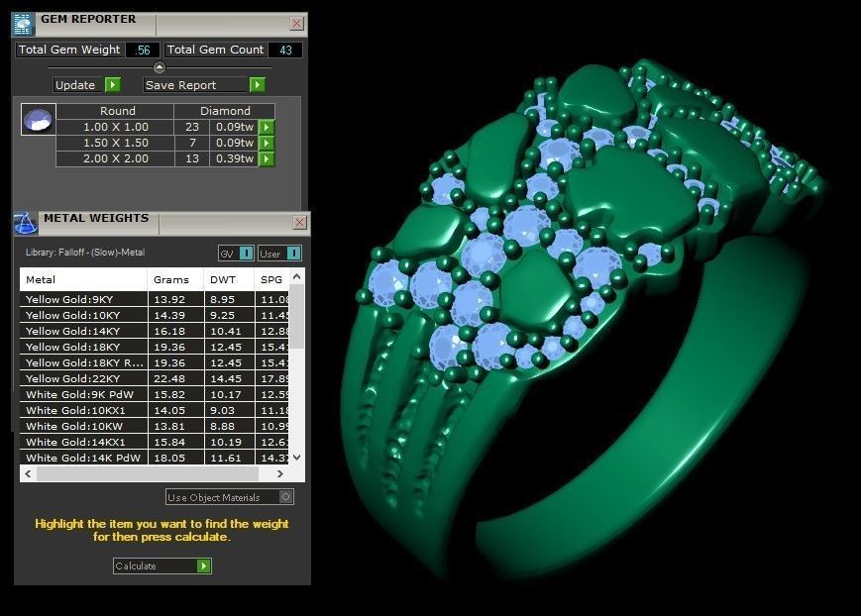The image size is (861, 616).
Task: Click the horizontal scrollbar left arrow
Action: [28, 473]
